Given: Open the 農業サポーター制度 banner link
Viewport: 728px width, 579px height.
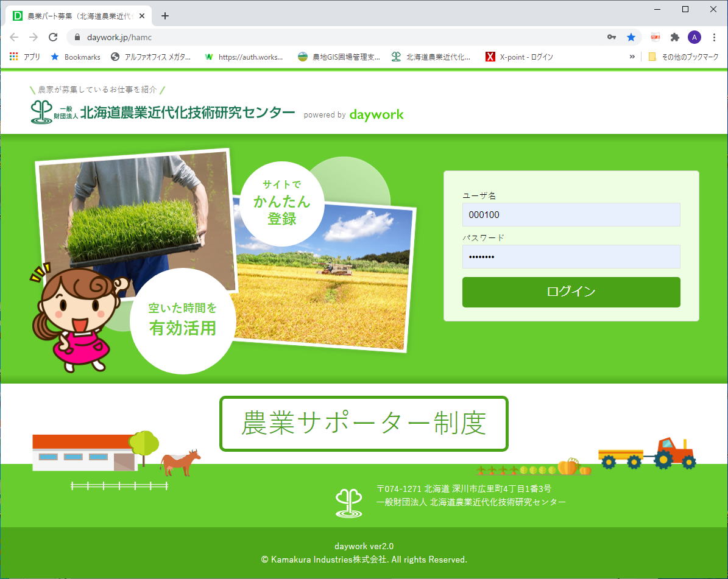Looking at the screenshot, I should coord(364,424).
